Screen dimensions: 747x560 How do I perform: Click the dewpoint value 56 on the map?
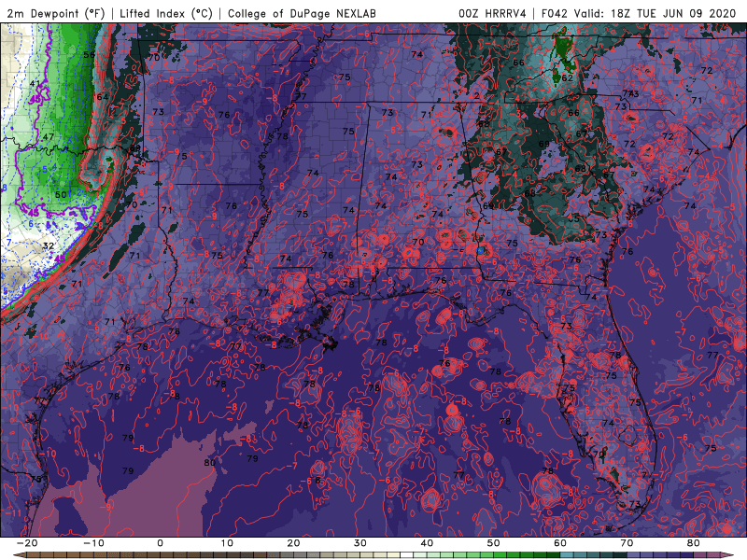(x=89, y=55)
